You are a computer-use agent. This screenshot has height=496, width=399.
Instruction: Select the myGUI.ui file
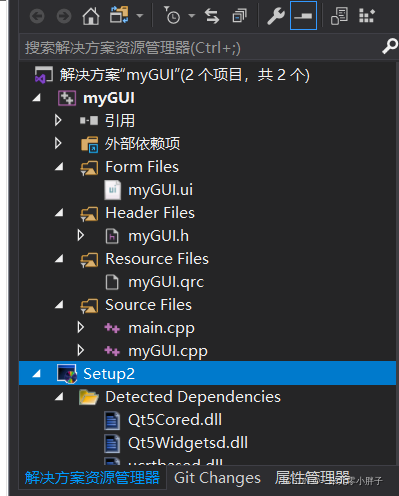[160, 190]
